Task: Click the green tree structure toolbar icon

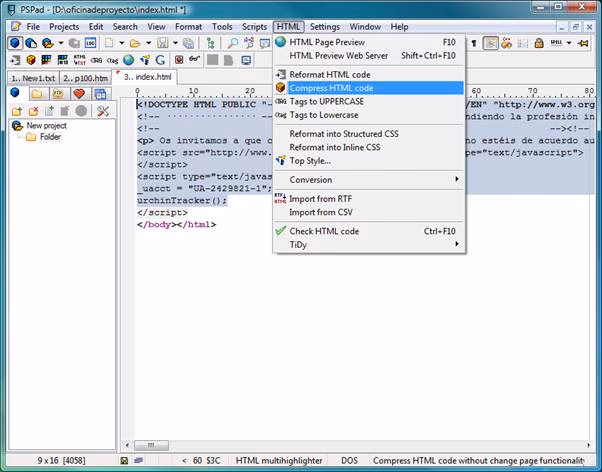Action: coord(210,43)
